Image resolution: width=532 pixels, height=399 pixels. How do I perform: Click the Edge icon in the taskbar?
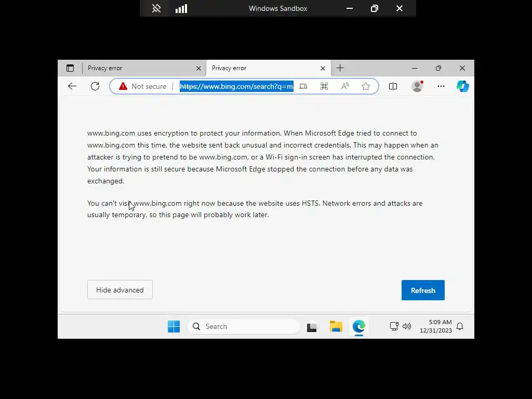359,326
